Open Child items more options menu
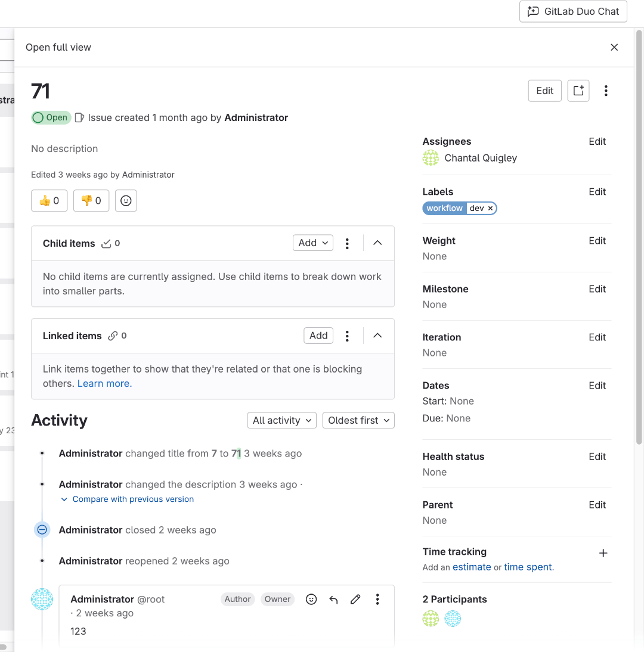 pos(347,243)
